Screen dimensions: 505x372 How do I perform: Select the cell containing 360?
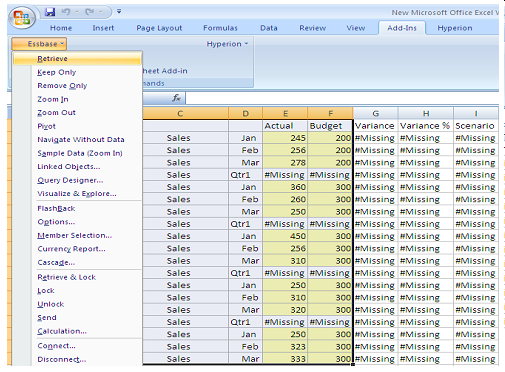point(285,187)
